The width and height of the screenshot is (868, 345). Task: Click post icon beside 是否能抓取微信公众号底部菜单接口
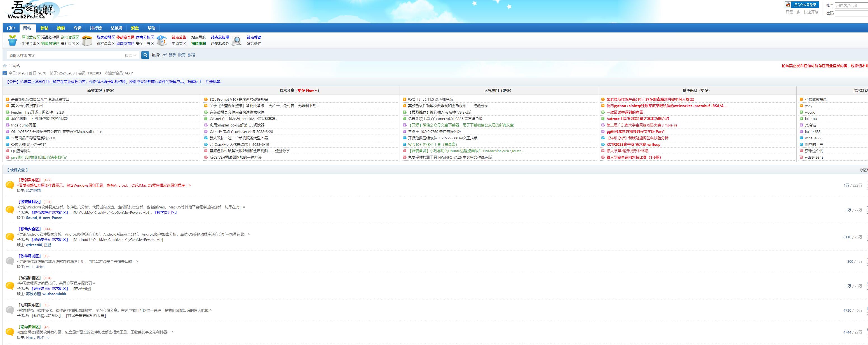point(8,99)
